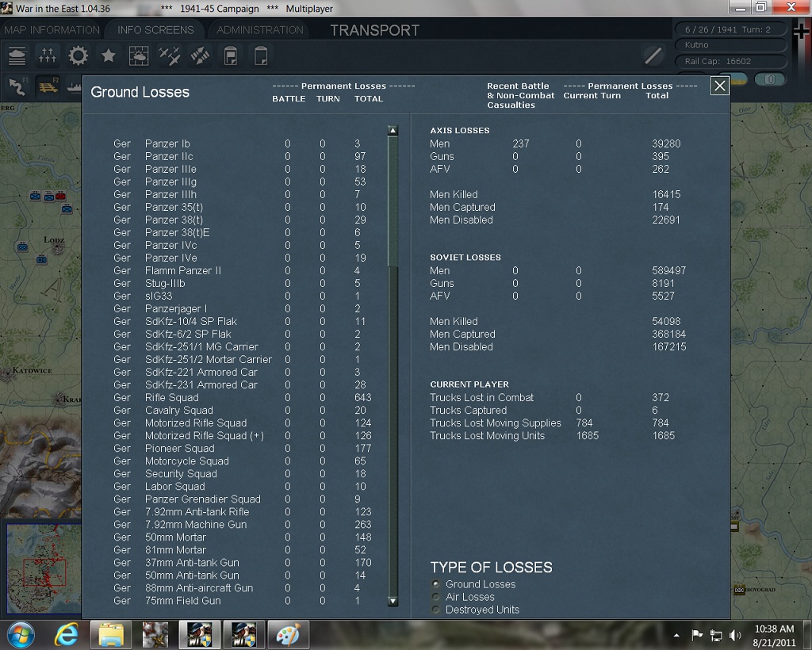The height and width of the screenshot is (650, 812).
Task: Click the scroll up arrow of losses list
Action: coord(393,131)
